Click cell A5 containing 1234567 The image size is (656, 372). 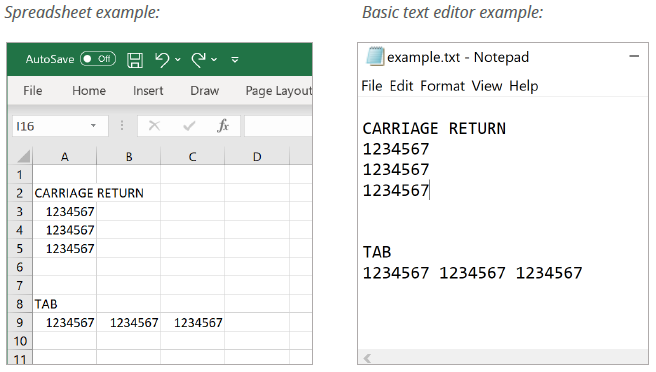click(x=64, y=249)
